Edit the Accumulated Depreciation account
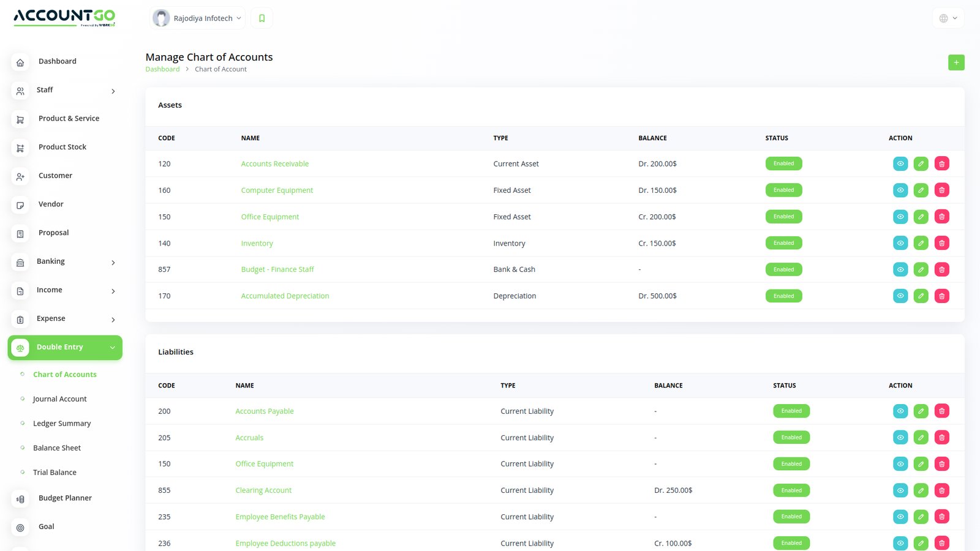The width and height of the screenshot is (980, 551). (x=921, y=296)
